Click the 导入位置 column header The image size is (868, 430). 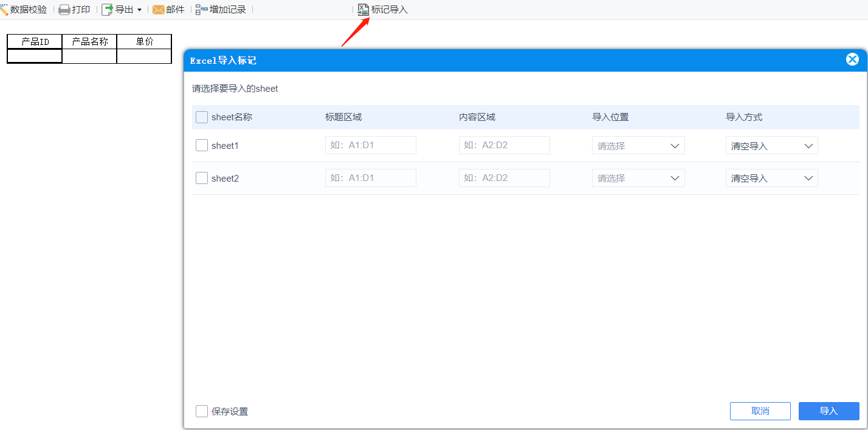611,117
